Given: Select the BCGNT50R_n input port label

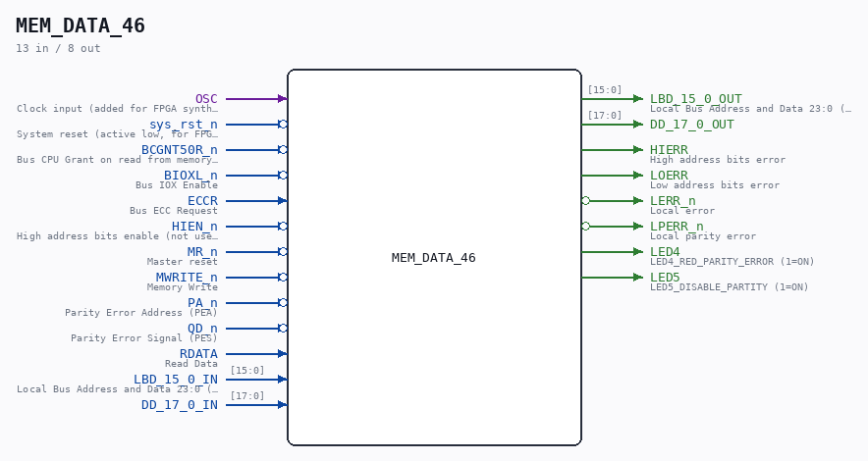Looking at the screenshot, I should (x=180, y=150).
